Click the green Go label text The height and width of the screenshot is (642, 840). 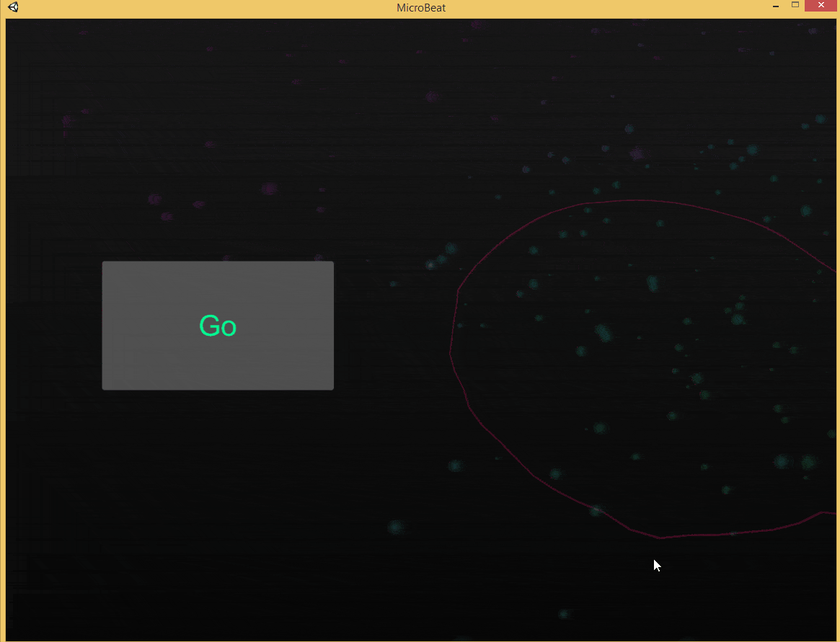(x=218, y=326)
